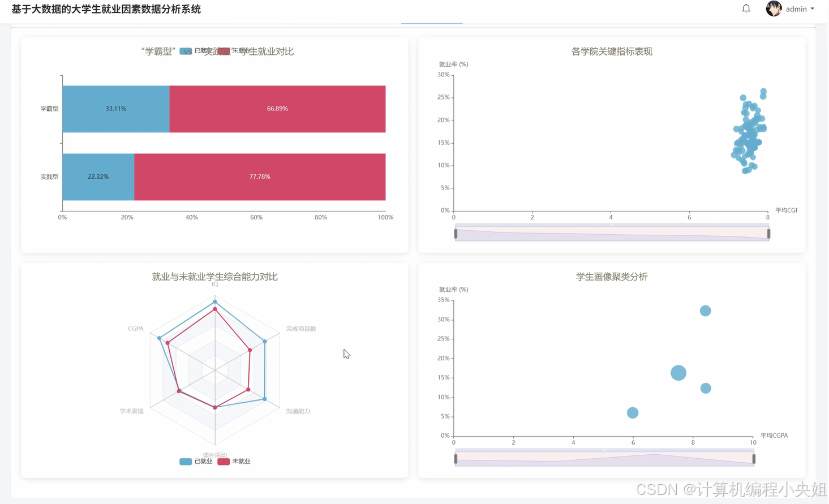This screenshot has width=829, height=504.
Task: Click the 22.22% blue bar segment
Action: coord(98,176)
